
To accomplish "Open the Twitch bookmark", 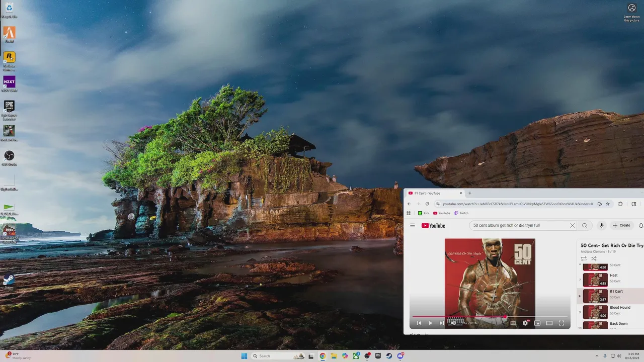I will click(x=461, y=213).
